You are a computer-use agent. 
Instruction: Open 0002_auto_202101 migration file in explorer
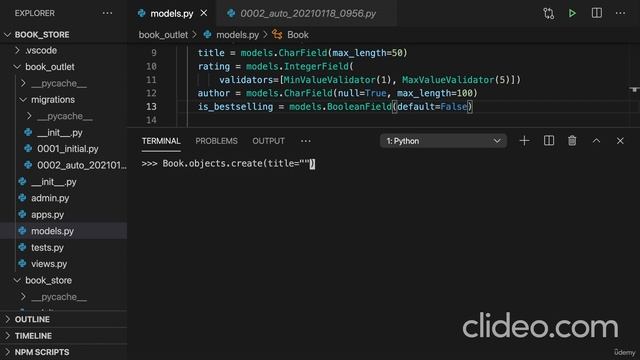(x=82, y=165)
